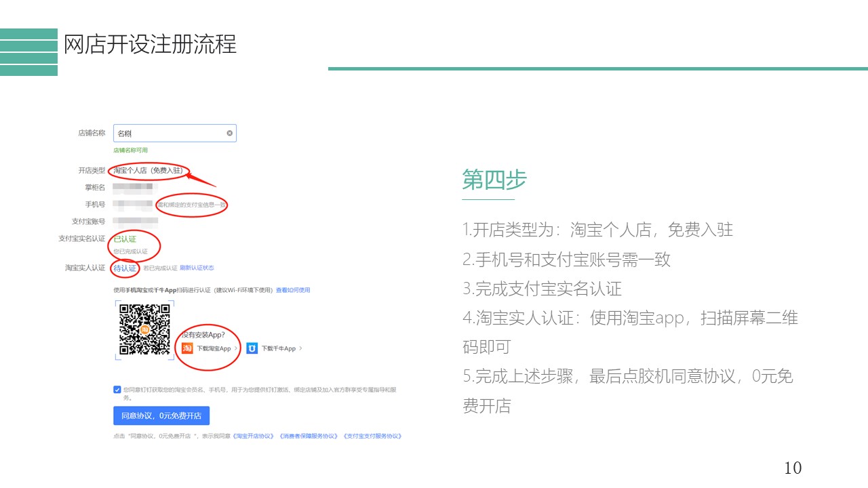Click the blue Qianniu app icon
Image resolution: width=868 pixels, height=488 pixels.
252,348
